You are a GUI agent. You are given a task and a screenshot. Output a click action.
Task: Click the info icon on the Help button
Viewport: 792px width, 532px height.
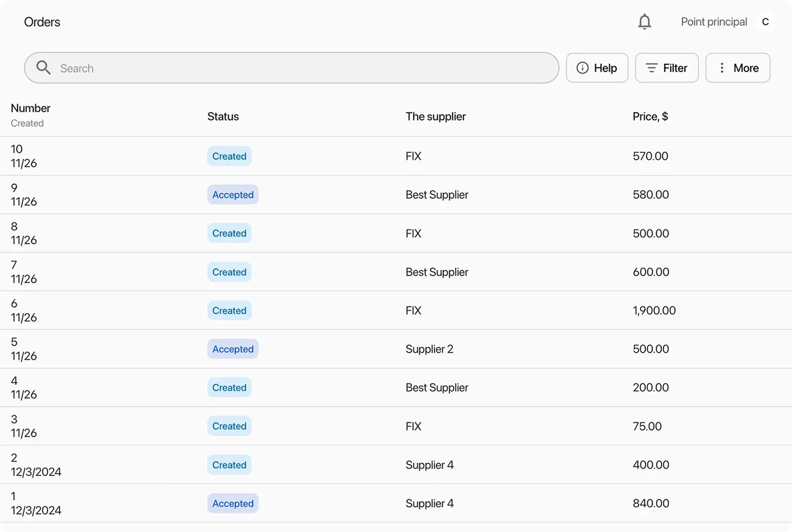pos(582,67)
